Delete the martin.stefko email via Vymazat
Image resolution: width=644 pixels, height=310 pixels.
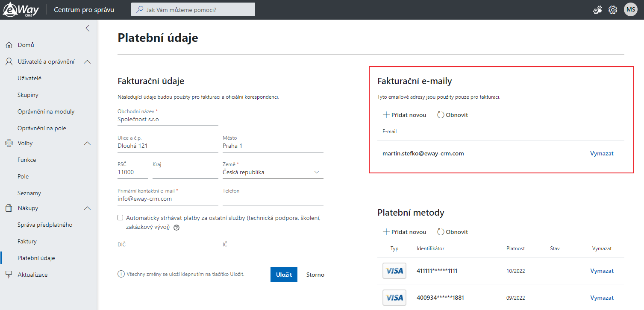pyautogui.click(x=602, y=153)
